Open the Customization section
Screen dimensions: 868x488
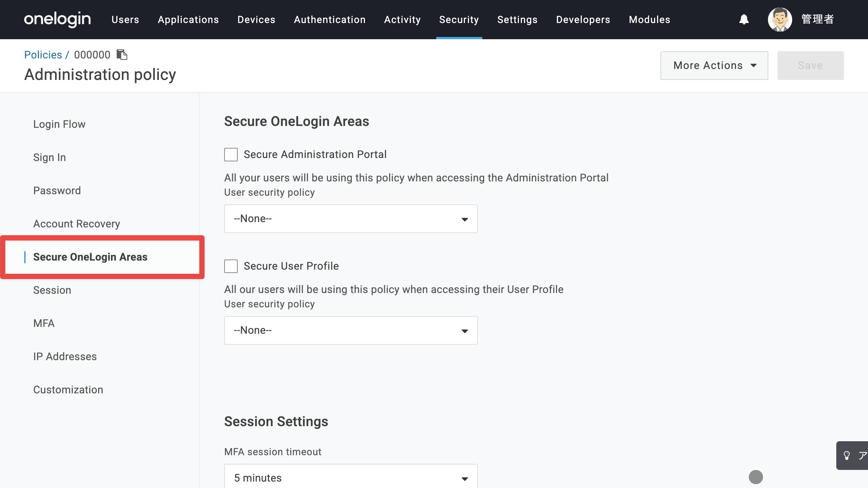[68, 390]
